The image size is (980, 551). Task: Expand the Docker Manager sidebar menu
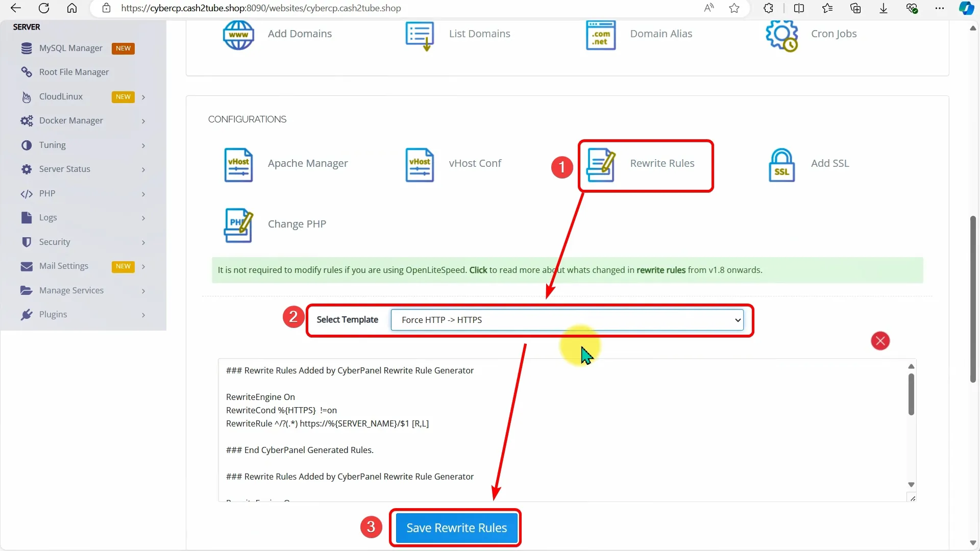(71, 121)
